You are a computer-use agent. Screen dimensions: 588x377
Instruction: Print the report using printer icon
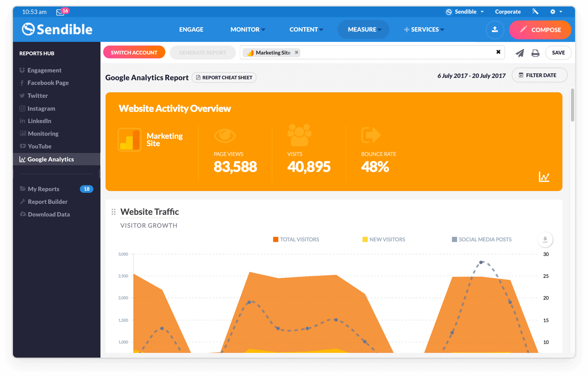coord(535,53)
